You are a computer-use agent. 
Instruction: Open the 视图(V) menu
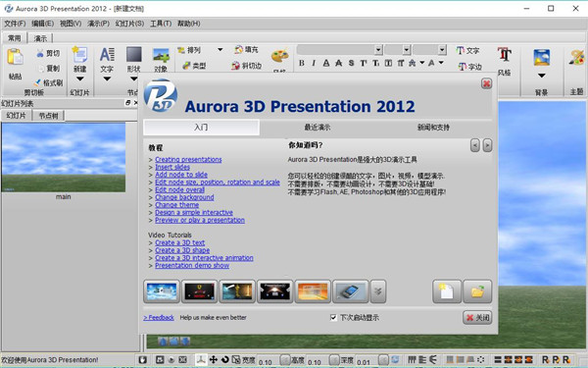pos(71,24)
